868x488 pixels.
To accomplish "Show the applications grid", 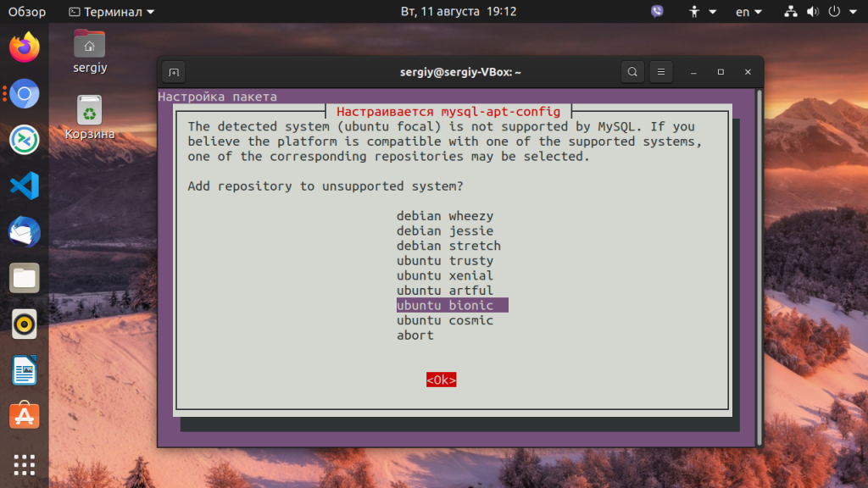I will tap(25, 464).
